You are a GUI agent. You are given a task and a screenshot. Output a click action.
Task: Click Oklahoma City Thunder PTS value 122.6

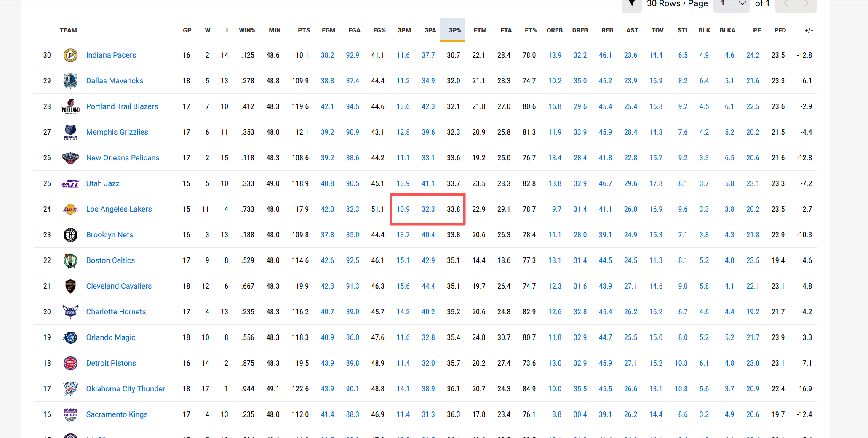300,389
